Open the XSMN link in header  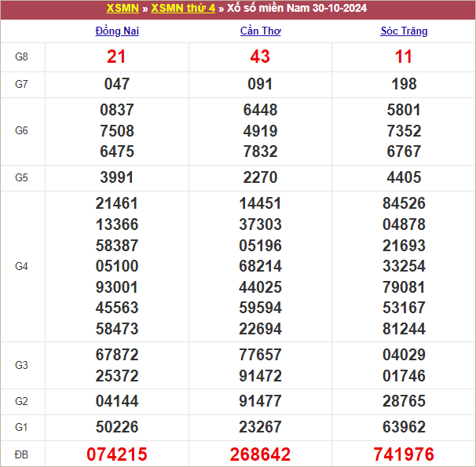(x=123, y=8)
